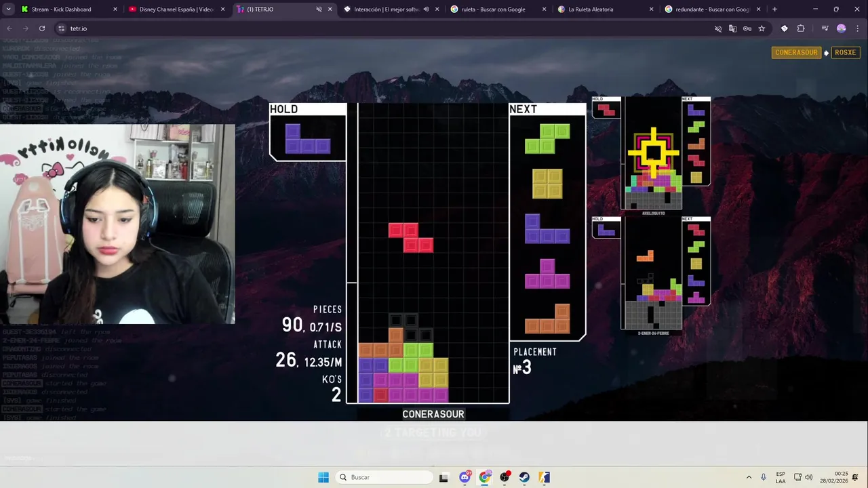This screenshot has width=868, height=488.
Task: Open the redundante - Buscar con Google tab
Action: coord(712,9)
